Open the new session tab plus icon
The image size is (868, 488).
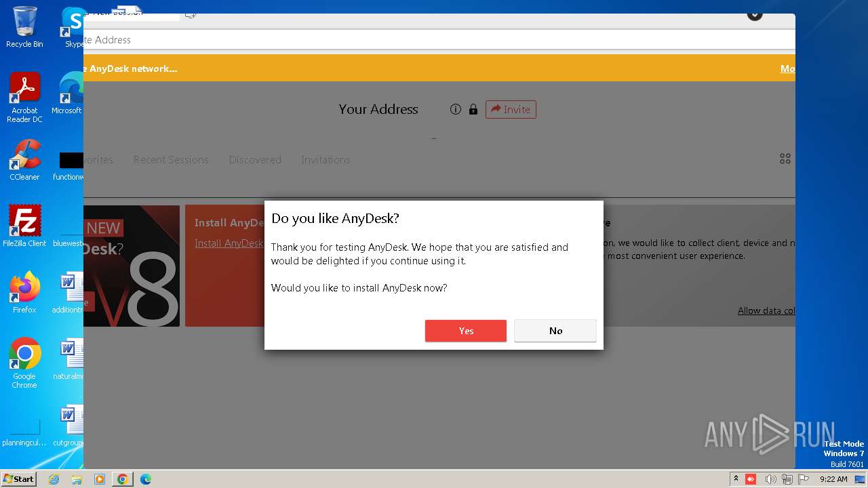point(191,14)
